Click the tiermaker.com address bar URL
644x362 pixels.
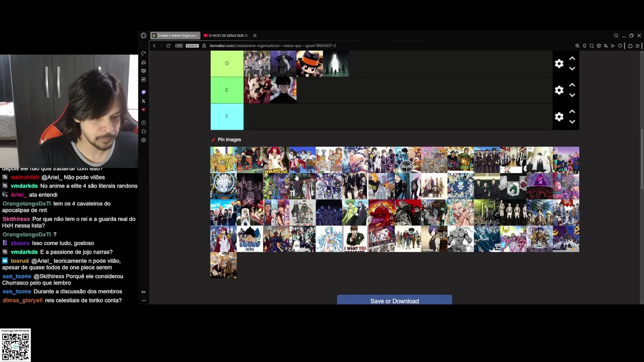(273, 46)
